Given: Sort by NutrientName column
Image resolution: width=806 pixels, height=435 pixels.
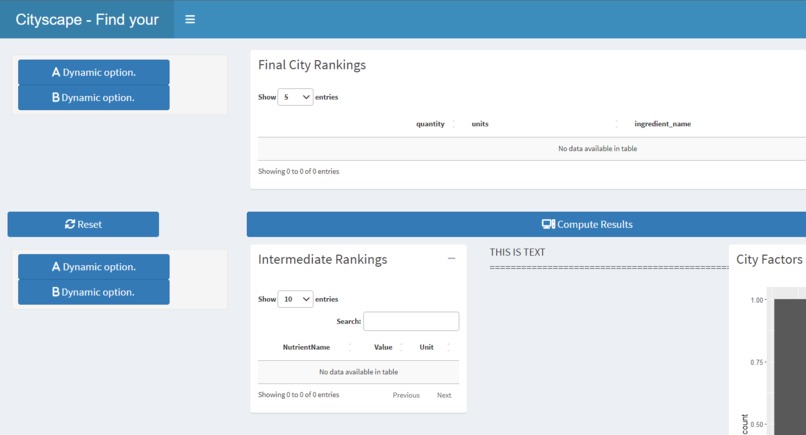Looking at the screenshot, I should [x=306, y=347].
